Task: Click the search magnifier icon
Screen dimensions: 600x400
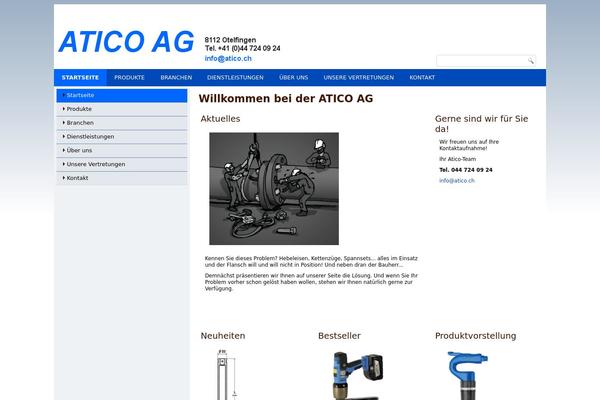Action: tap(530, 60)
